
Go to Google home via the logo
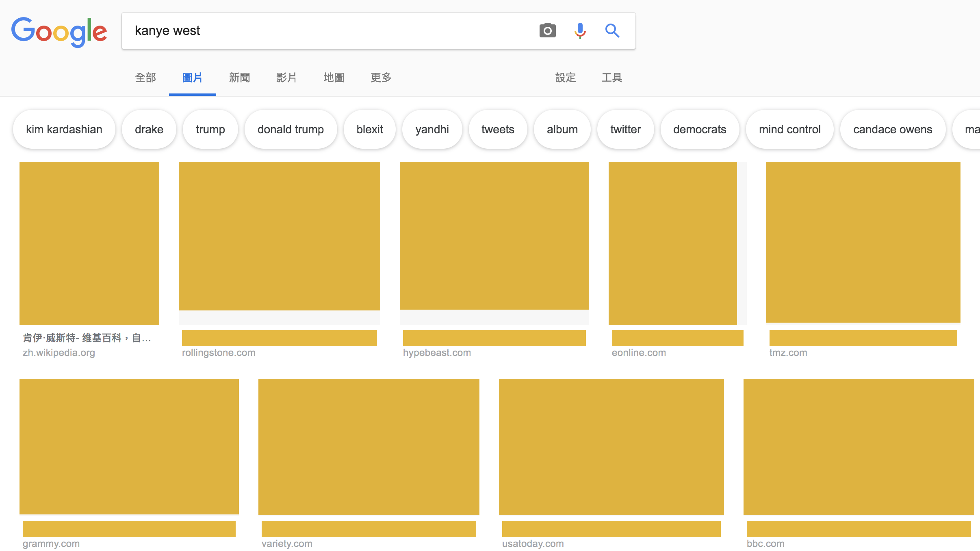pyautogui.click(x=59, y=32)
